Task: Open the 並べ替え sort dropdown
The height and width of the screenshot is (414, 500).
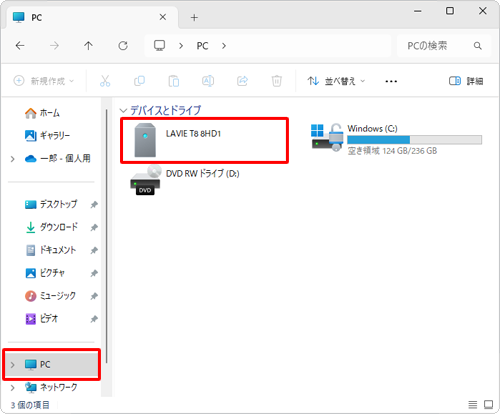Action: tap(336, 81)
